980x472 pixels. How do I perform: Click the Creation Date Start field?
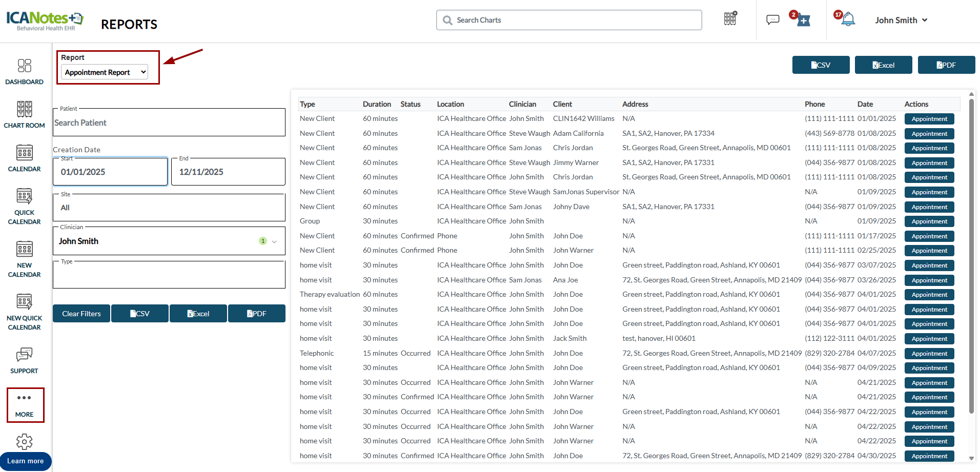110,172
